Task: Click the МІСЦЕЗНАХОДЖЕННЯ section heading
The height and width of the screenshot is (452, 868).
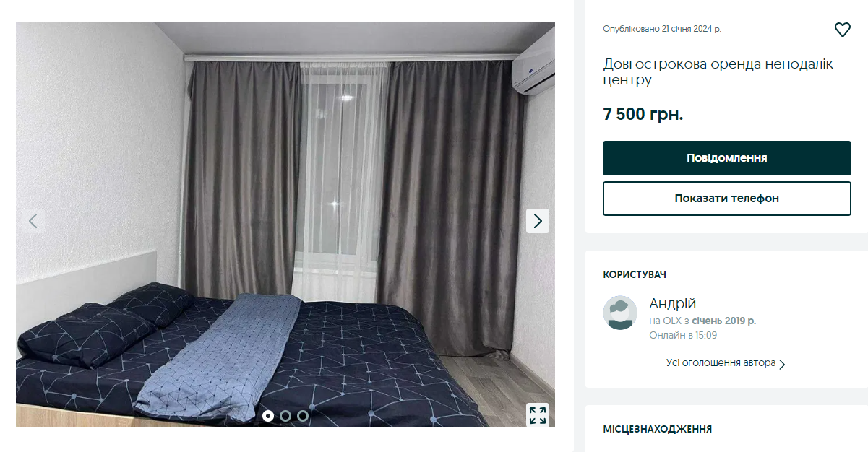Action: pos(658,429)
